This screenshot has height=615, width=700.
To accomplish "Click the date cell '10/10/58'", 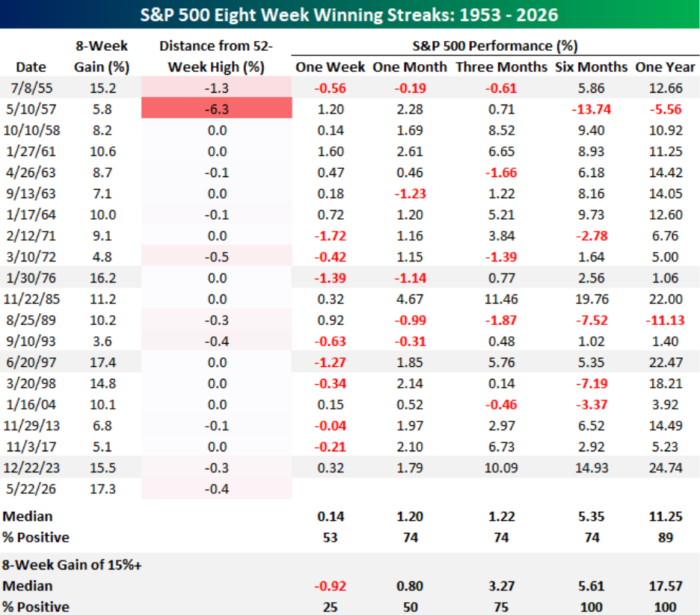I will coord(31,130).
